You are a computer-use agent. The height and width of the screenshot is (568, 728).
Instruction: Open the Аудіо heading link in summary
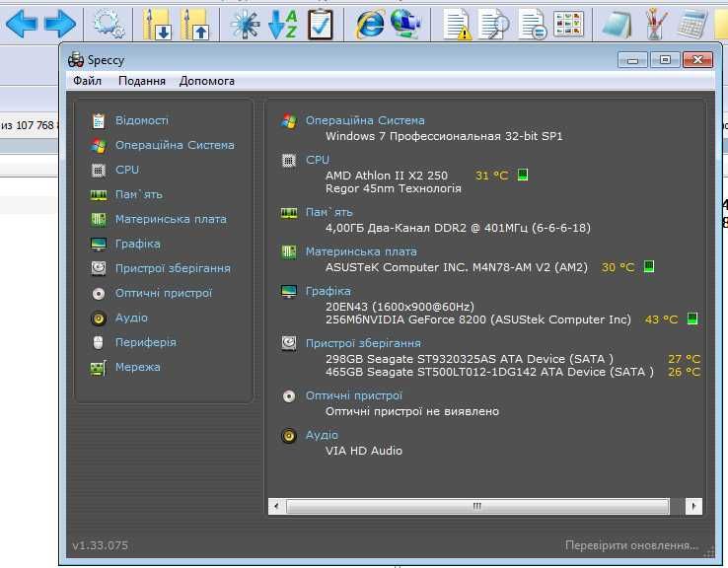(322, 435)
